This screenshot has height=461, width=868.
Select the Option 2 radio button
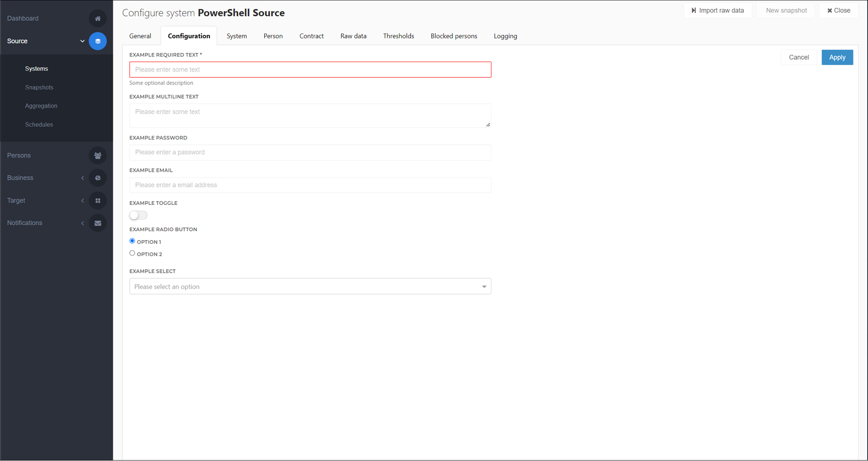point(132,253)
